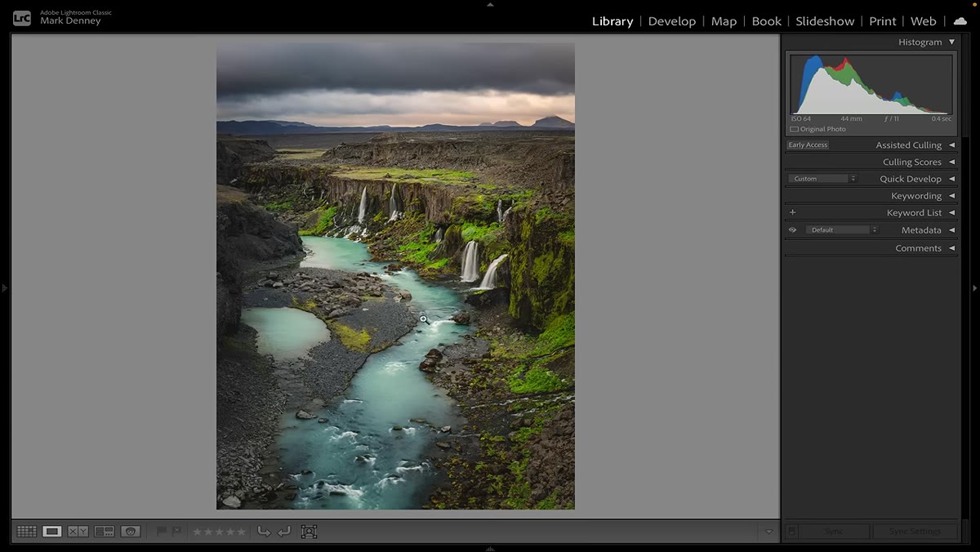Switch to the Book module

(x=766, y=21)
